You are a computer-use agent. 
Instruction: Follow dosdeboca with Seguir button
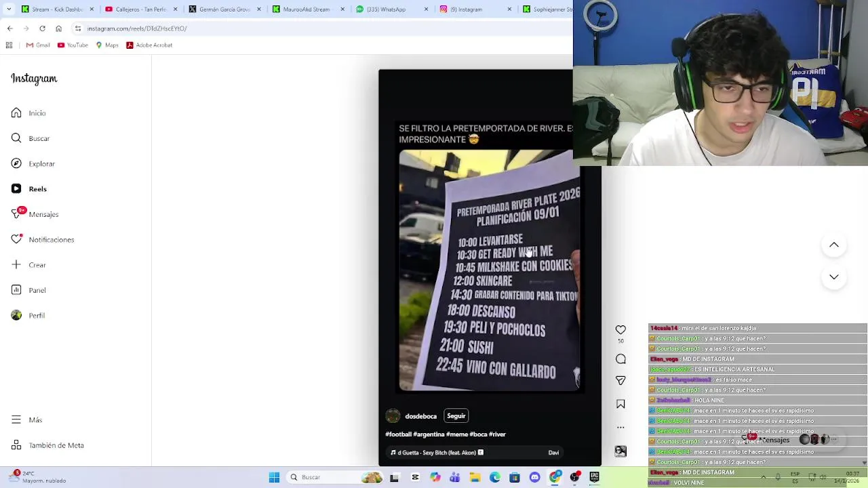pos(456,416)
